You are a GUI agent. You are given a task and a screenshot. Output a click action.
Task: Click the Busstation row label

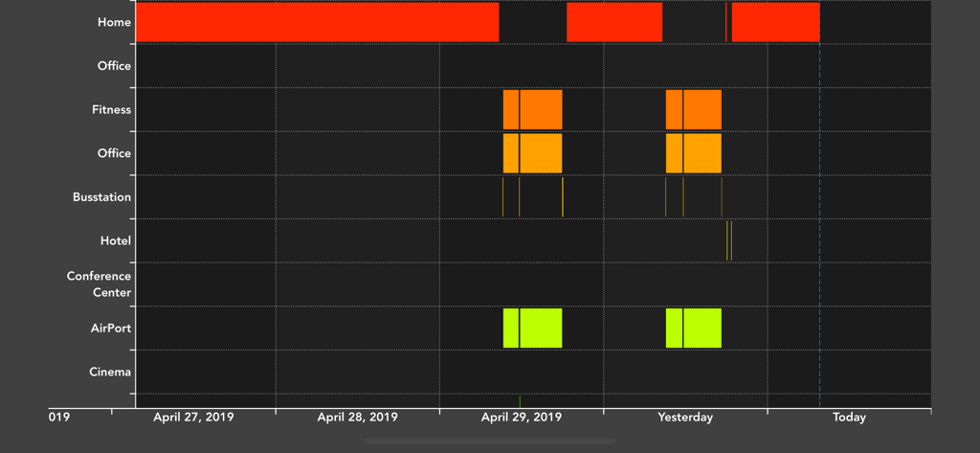[x=101, y=197]
